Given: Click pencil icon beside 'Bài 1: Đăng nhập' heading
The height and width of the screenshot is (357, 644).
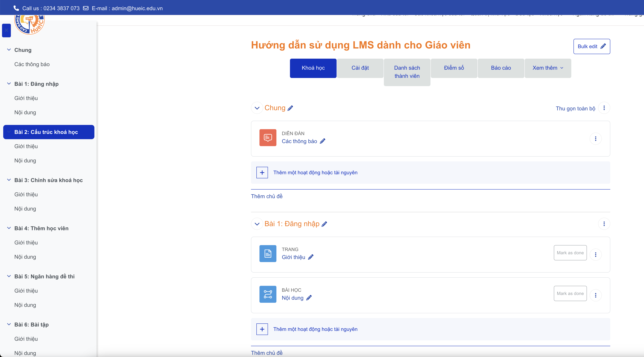Looking at the screenshot, I should click(x=324, y=224).
